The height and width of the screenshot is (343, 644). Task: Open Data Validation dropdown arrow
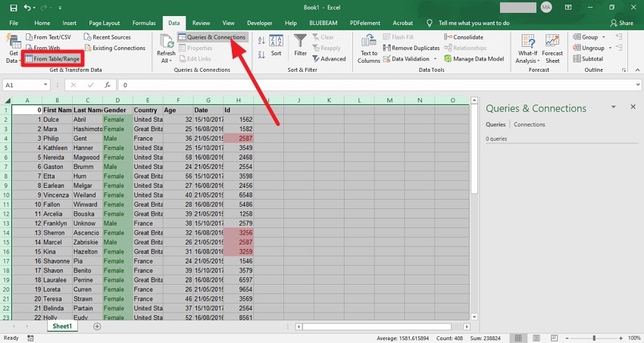click(435, 58)
